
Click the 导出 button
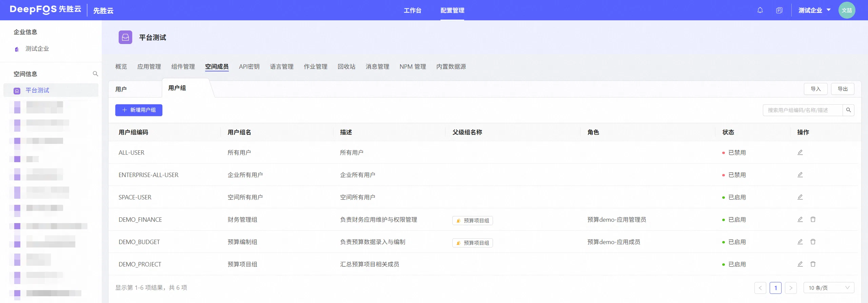click(x=843, y=89)
